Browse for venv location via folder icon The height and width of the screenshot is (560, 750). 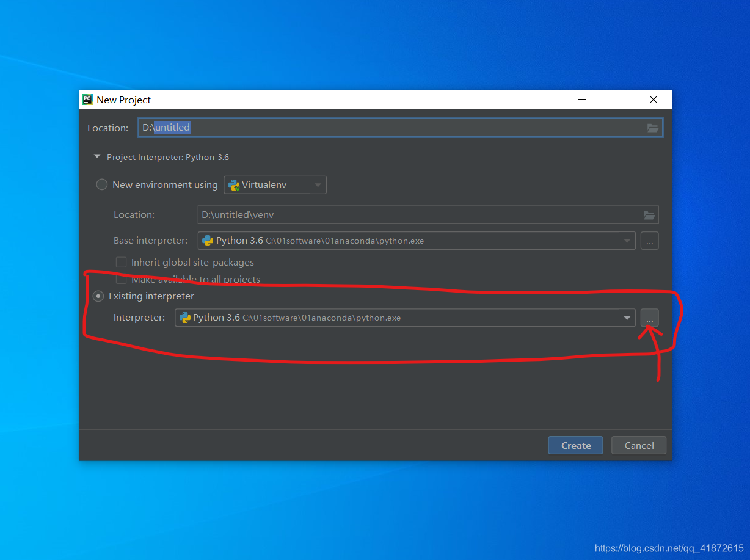click(x=649, y=215)
